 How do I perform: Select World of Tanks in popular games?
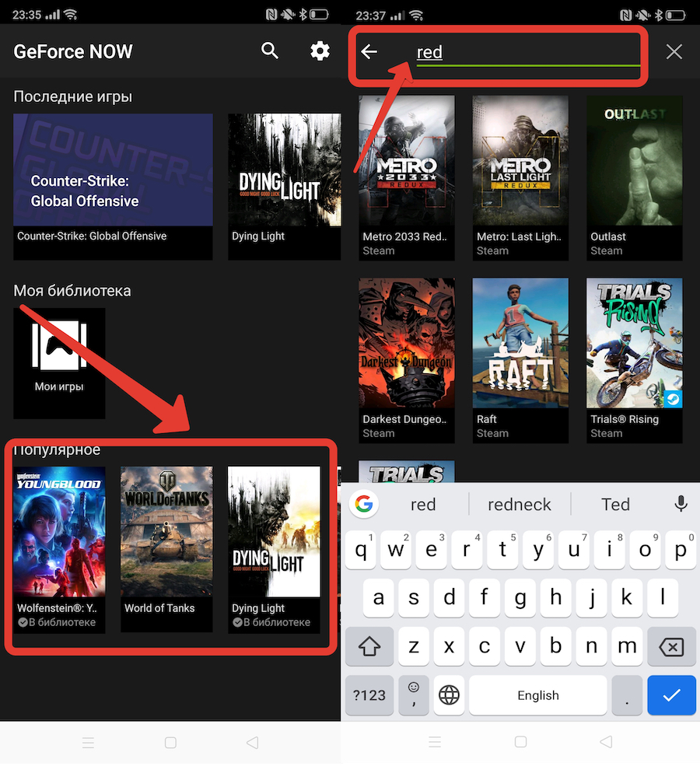(x=166, y=547)
